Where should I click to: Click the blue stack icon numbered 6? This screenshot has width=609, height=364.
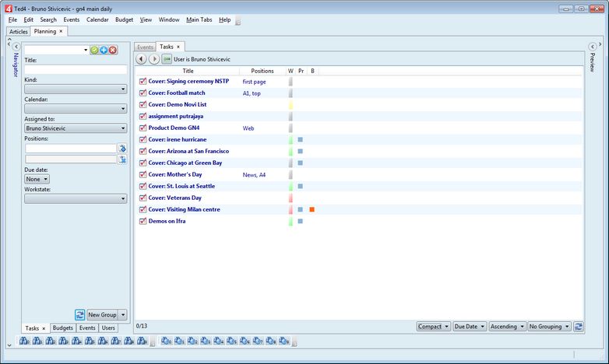coord(245,341)
